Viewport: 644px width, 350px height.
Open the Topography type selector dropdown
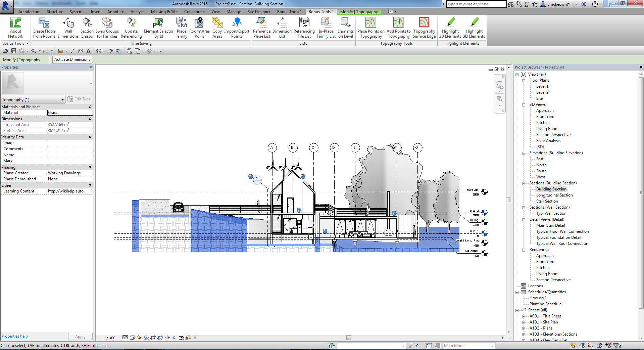pos(62,99)
